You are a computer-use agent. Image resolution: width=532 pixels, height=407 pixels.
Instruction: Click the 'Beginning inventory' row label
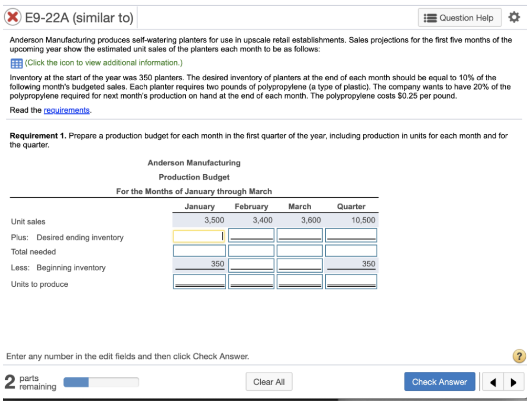pos(71,267)
